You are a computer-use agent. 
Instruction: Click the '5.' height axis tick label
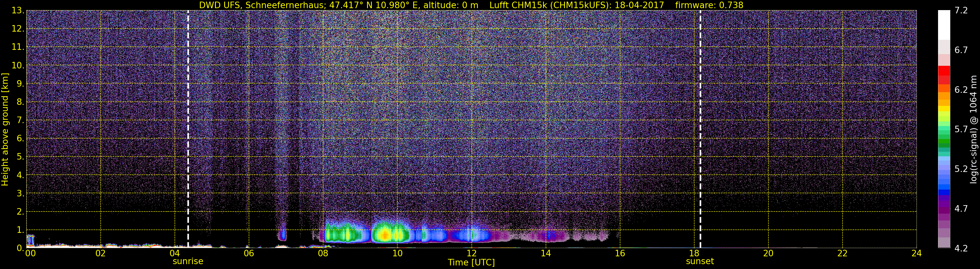[20, 157]
